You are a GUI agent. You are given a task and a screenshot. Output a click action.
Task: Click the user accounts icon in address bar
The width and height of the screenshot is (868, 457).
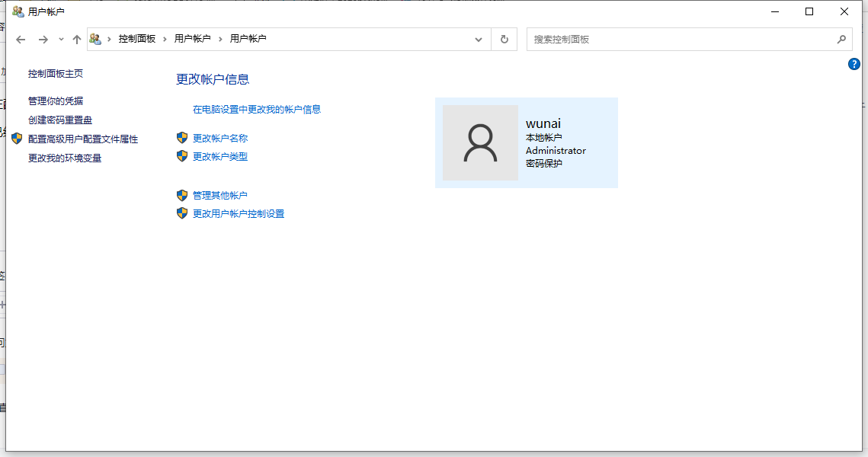click(95, 39)
